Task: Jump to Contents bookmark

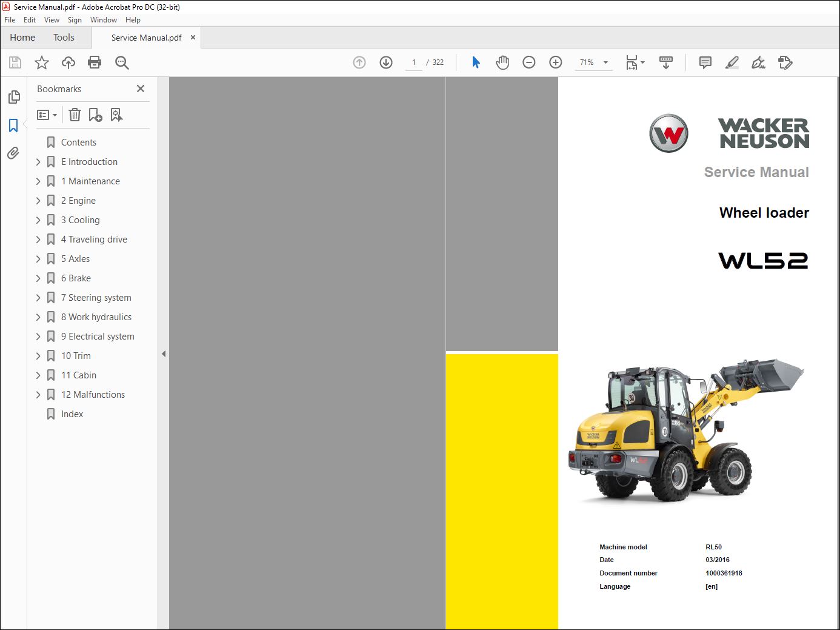Action: (79, 142)
